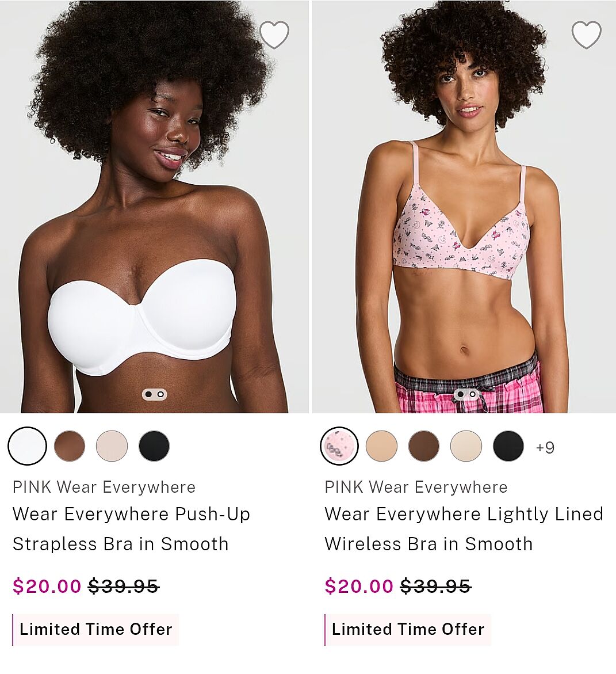Click Limited Time Offer under wireless bra

pos(408,629)
